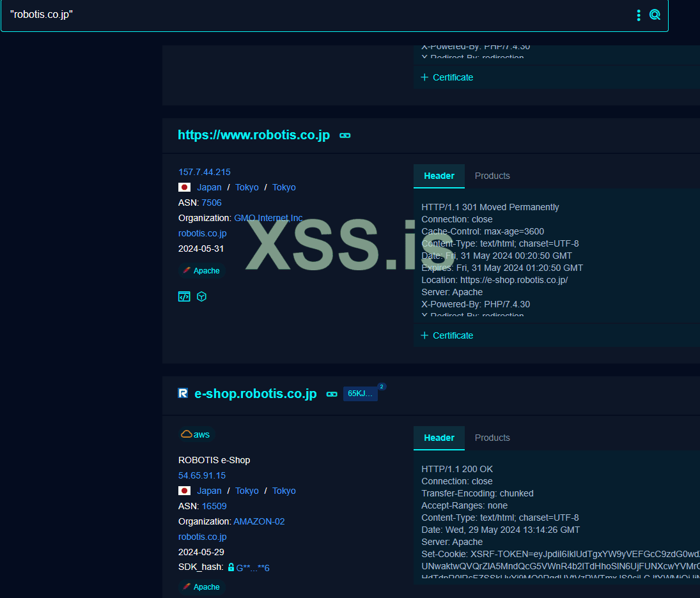Click 'HTTP/1.1 301 Moved Permanently' text
700x598 pixels.
pos(490,207)
